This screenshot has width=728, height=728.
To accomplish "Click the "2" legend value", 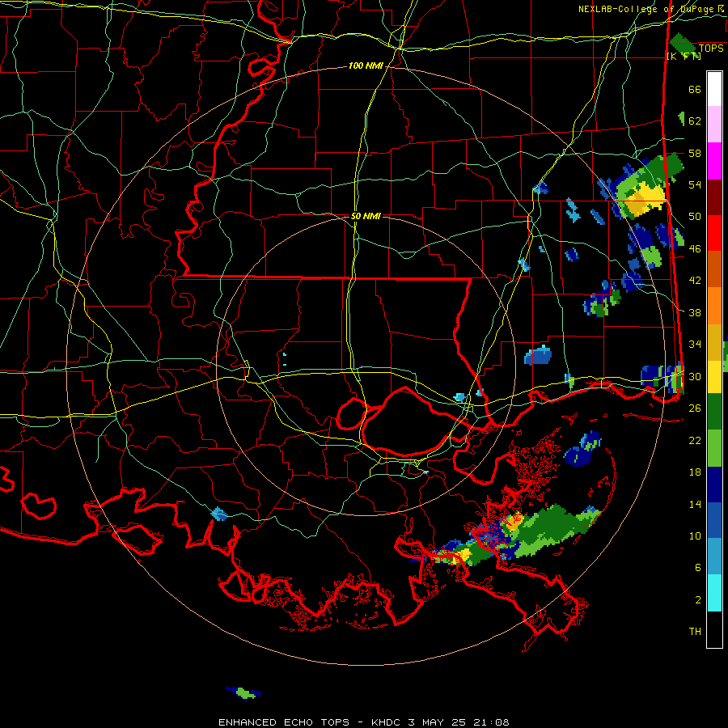I will [x=698, y=600].
